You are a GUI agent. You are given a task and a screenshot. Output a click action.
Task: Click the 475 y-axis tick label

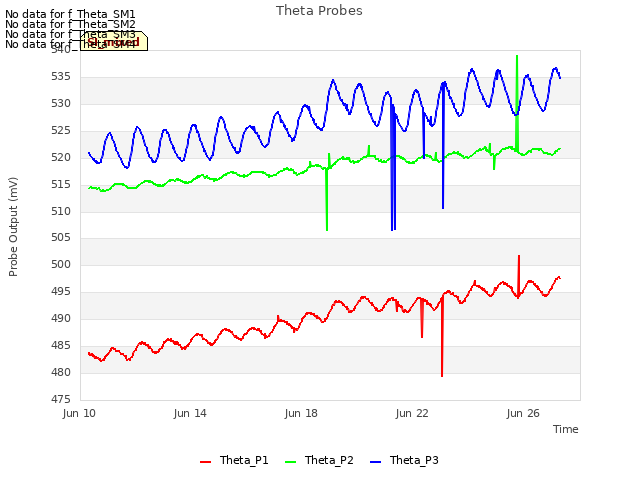click(61, 399)
